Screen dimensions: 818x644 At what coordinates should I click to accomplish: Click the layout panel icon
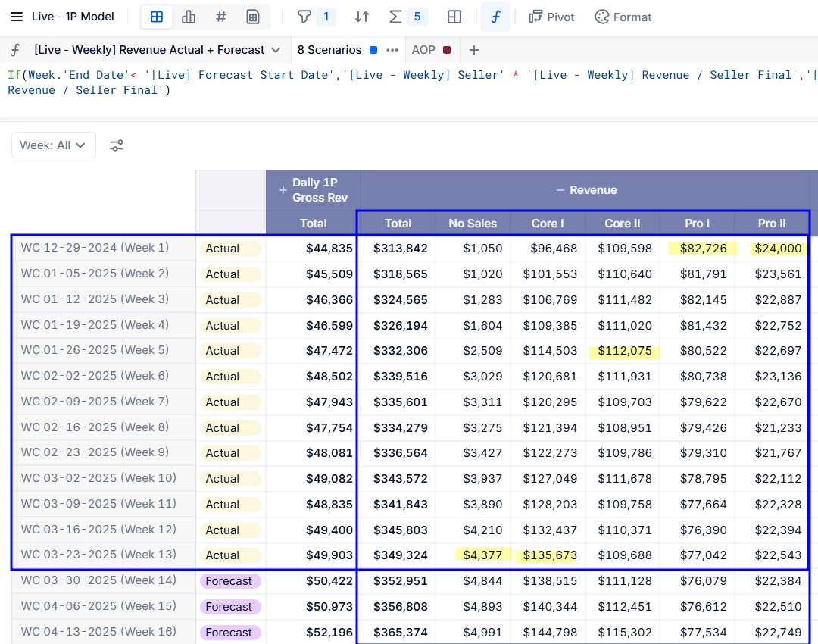tap(454, 17)
